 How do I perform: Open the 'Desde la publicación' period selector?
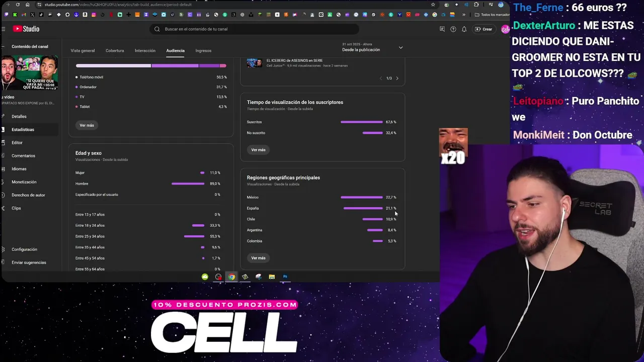click(372, 47)
